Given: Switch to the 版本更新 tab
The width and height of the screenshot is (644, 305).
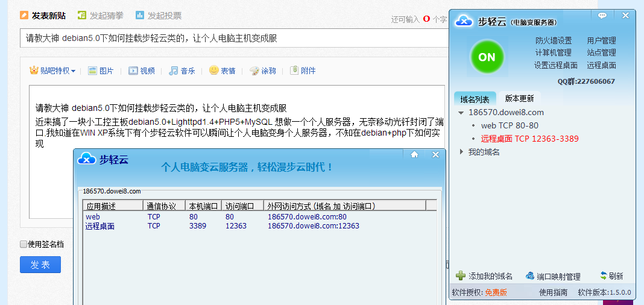Looking at the screenshot, I should [x=520, y=98].
